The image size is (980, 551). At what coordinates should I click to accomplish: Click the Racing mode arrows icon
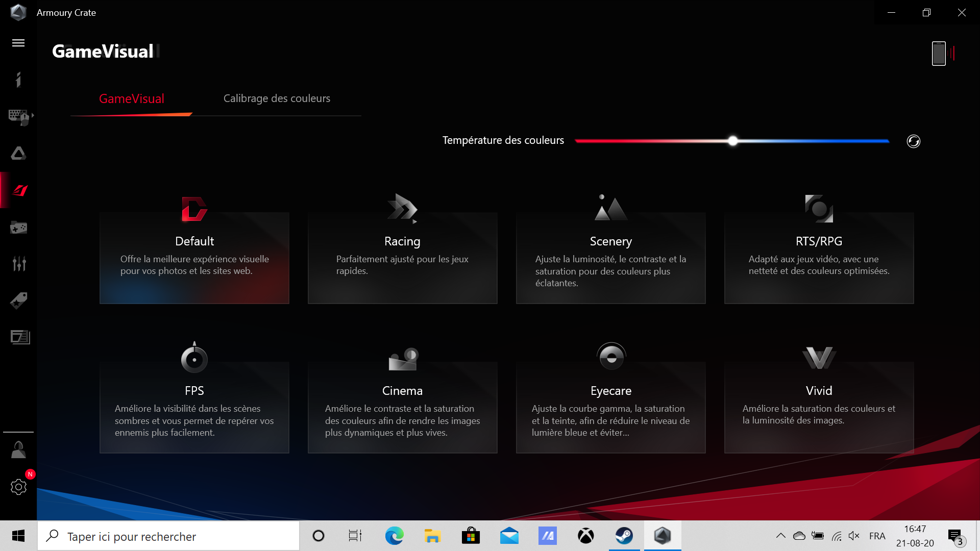pos(402,208)
